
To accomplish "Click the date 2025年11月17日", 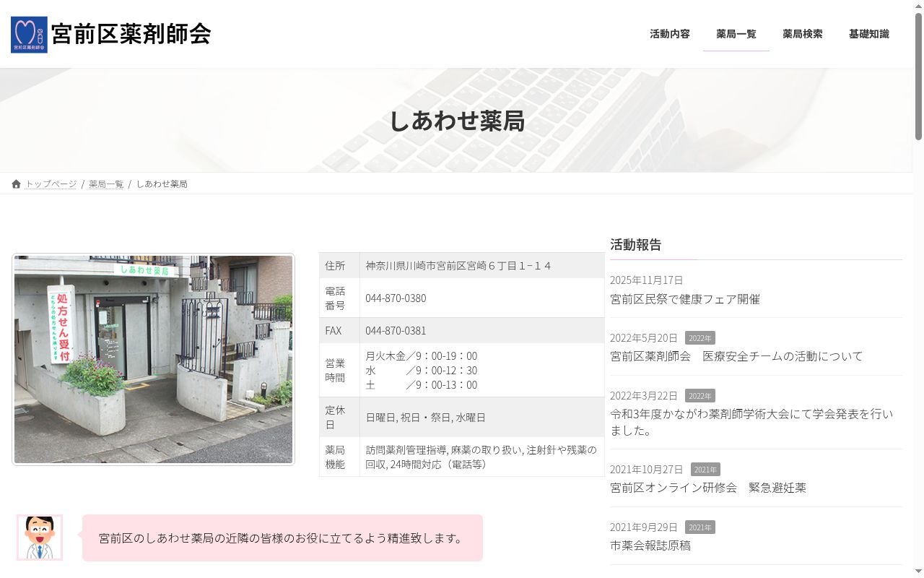I will click(647, 280).
